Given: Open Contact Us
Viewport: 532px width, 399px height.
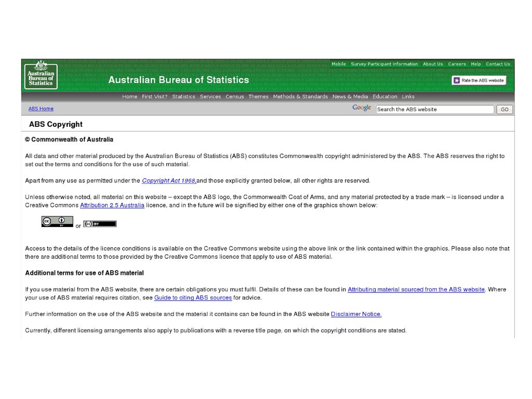Looking at the screenshot, I should [498, 64].
